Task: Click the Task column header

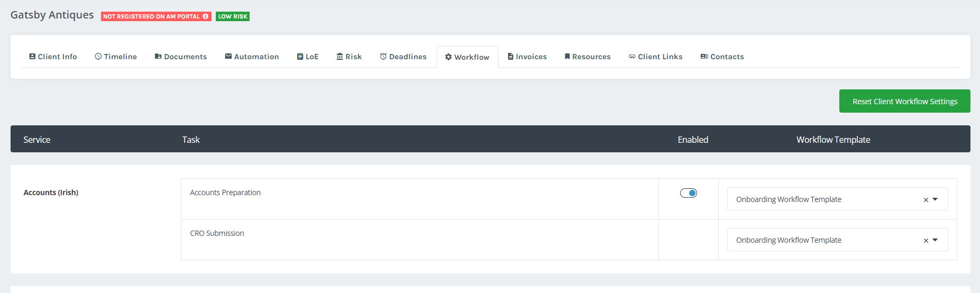Action: 191,140
